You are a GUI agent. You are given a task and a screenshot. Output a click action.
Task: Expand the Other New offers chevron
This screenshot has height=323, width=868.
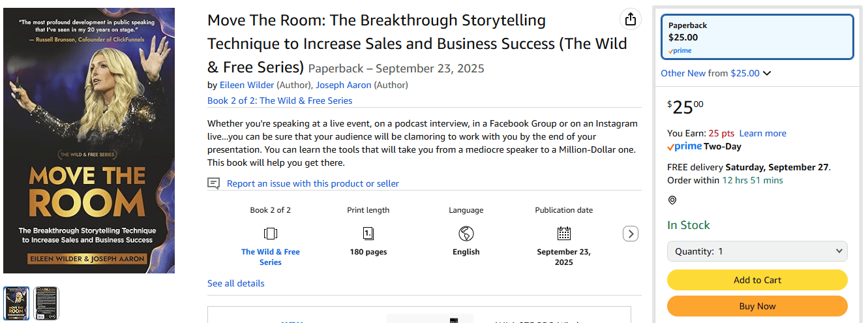click(x=767, y=73)
